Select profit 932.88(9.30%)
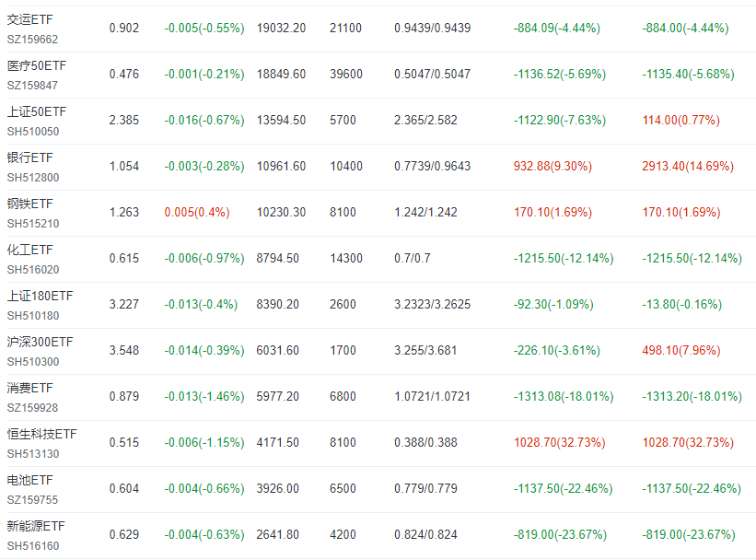 click(x=552, y=166)
